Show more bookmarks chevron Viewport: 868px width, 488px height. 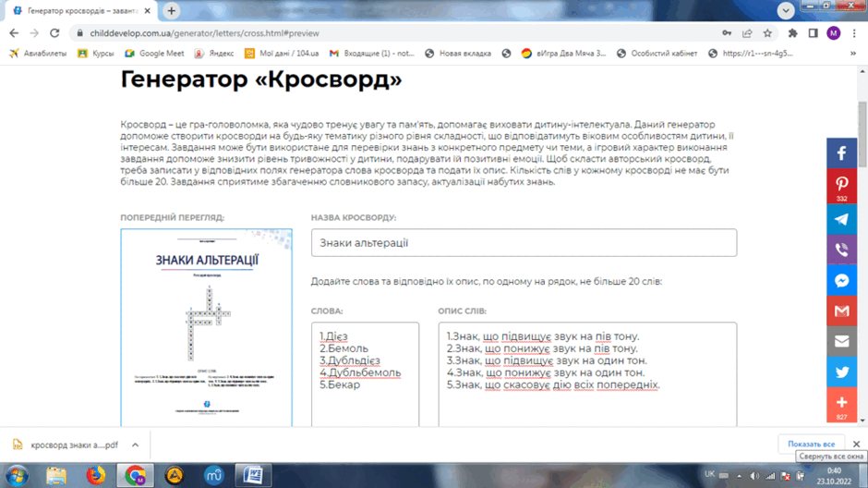(x=853, y=54)
